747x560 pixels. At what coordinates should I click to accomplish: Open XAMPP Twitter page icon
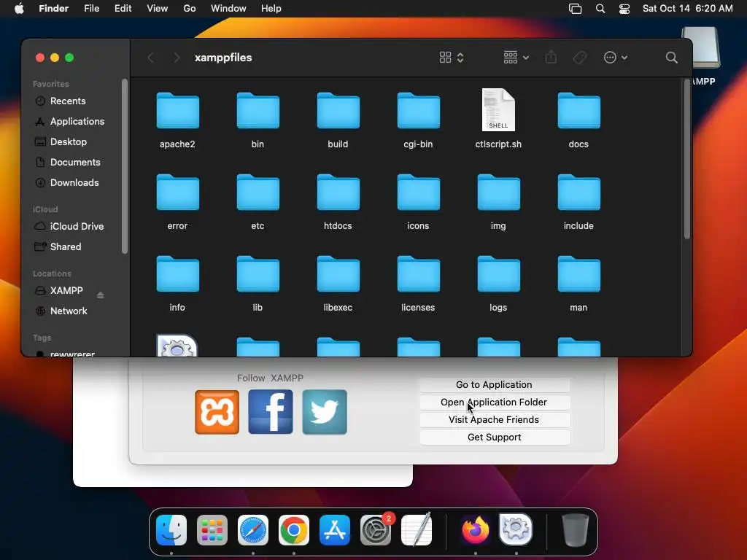point(325,412)
